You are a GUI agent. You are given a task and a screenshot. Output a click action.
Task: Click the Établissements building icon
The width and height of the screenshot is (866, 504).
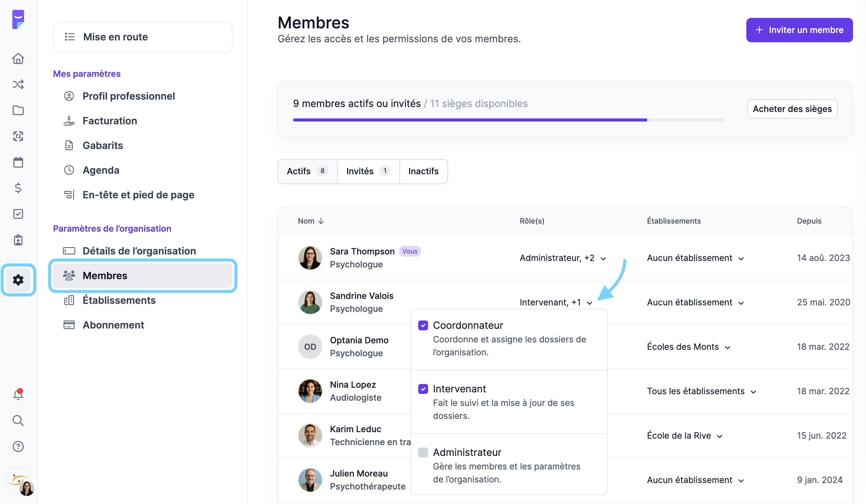click(x=69, y=300)
